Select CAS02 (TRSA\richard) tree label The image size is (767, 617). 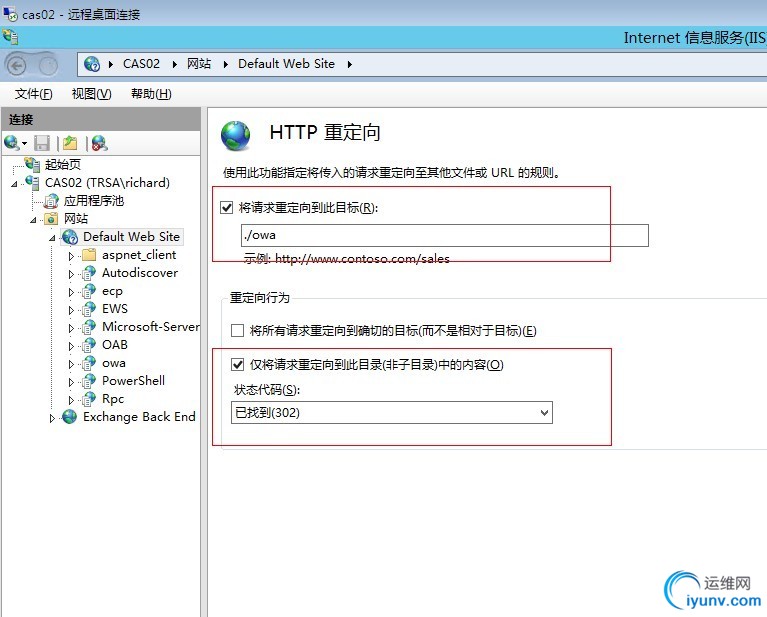pos(107,183)
